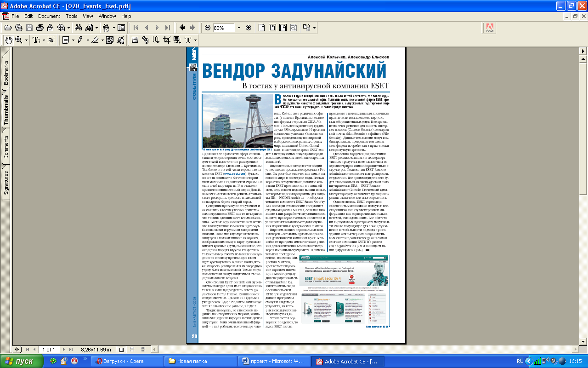Select the Text Select tool
The image size is (588, 368).
pos(36,40)
